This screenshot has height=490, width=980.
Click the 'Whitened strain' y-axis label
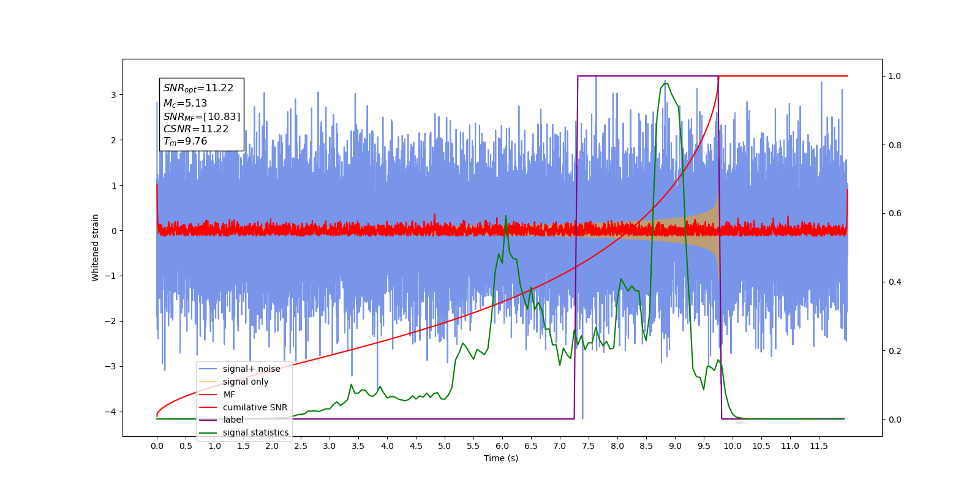(96, 247)
